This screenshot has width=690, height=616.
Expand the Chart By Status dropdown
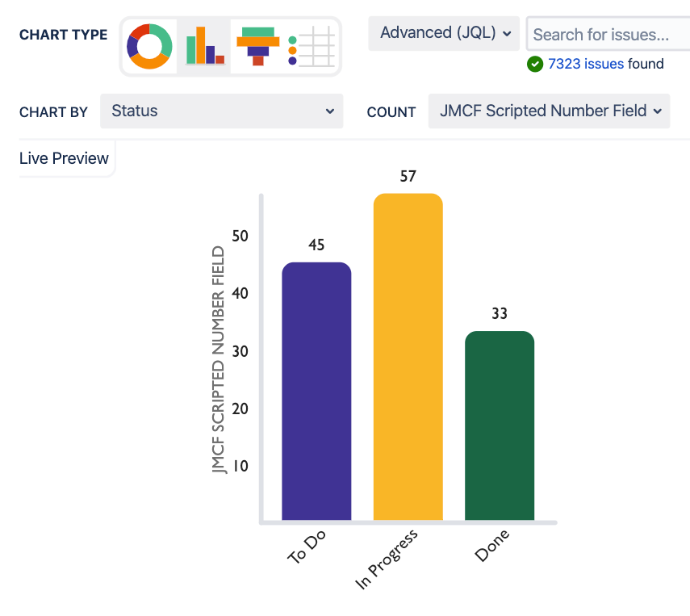222,111
